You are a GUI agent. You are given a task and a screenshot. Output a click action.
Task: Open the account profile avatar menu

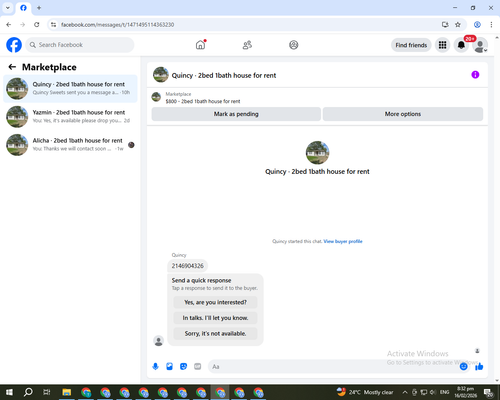480,45
